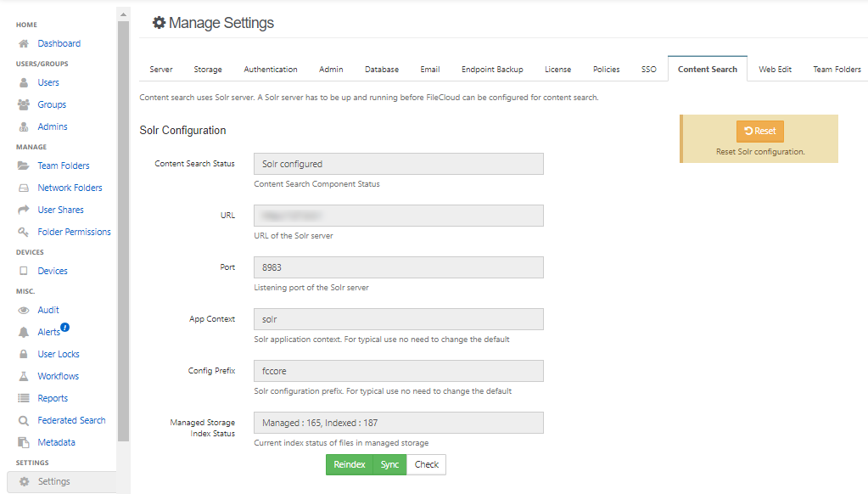Click into the Port input field

399,267
